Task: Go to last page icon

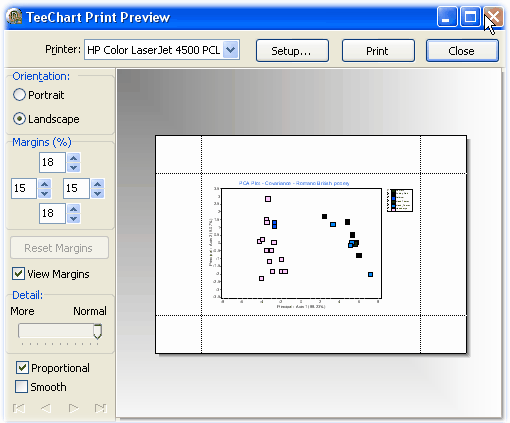Action: click(100, 408)
